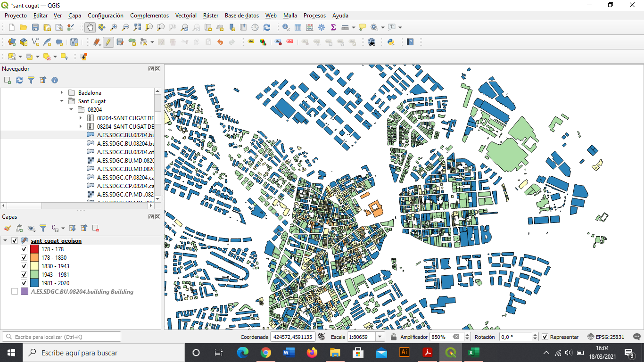Click the filter legend funnel icon in Capas
The image size is (644, 362).
click(x=43, y=228)
